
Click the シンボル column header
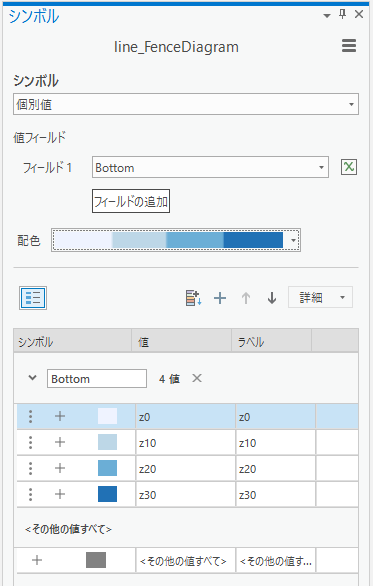[x=73, y=340]
